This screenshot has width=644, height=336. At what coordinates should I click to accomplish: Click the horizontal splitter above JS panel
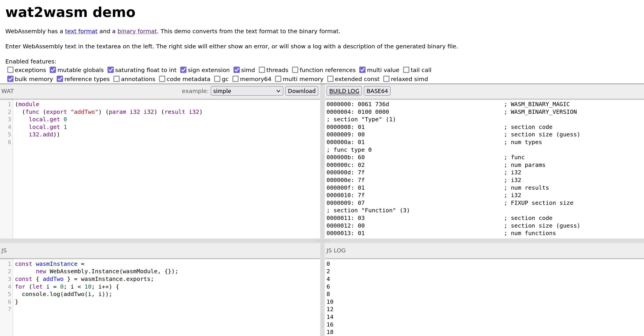(x=322, y=241)
